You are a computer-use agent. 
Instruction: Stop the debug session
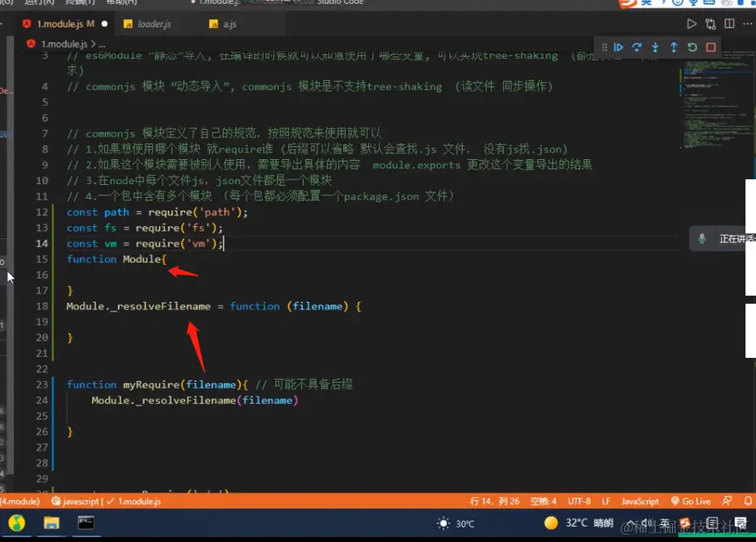point(711,48)
